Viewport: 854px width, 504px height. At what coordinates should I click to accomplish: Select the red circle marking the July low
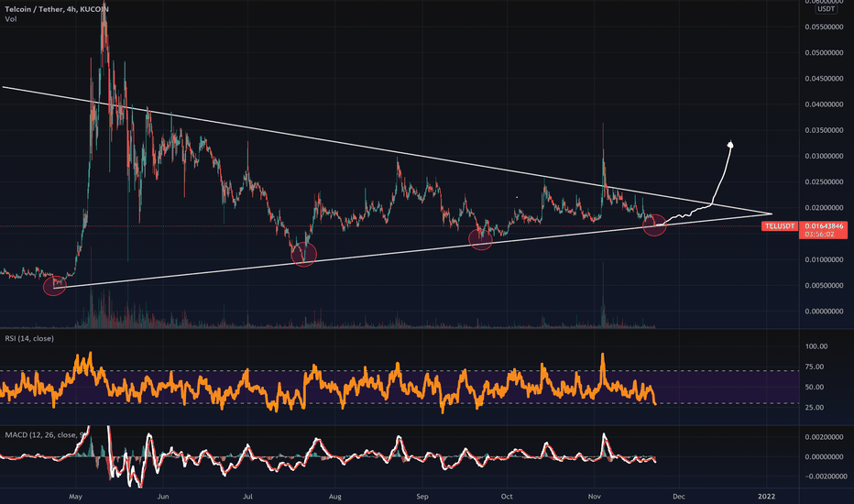point(304,255)
